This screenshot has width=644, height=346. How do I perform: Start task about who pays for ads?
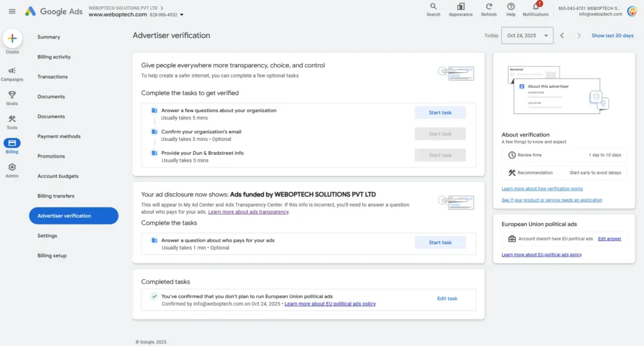440,242
